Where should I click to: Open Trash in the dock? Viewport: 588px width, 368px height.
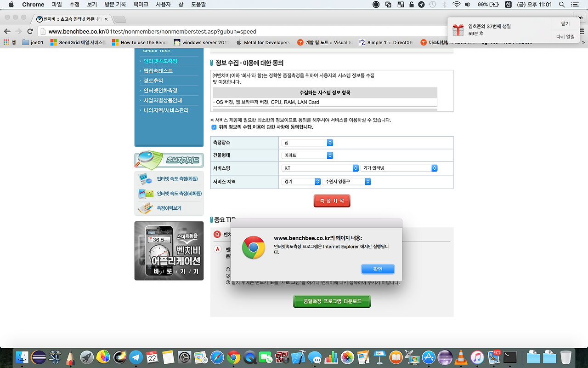[566, 357]
